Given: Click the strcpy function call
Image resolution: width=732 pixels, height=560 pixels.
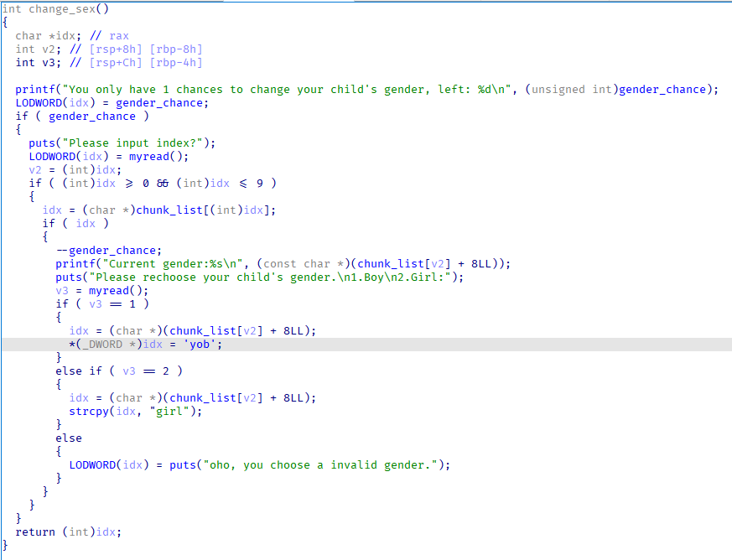Looking at the screenshot, I should (89, 412).
